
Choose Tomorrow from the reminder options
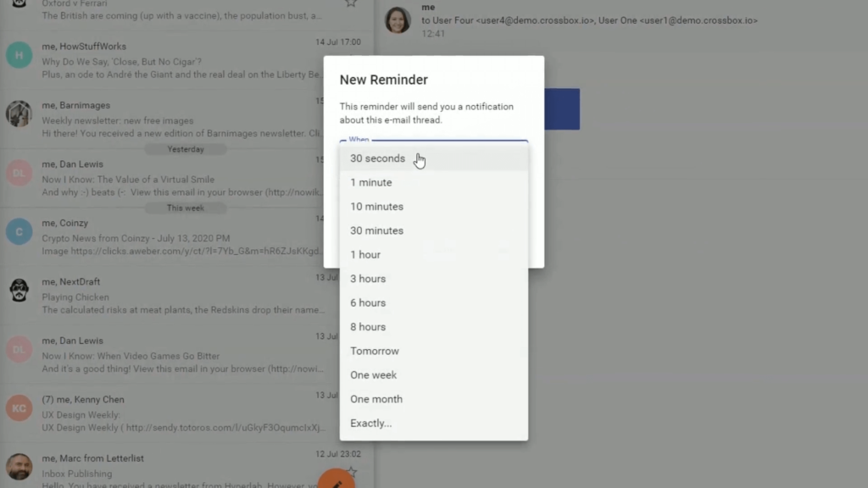pos(375,351)
